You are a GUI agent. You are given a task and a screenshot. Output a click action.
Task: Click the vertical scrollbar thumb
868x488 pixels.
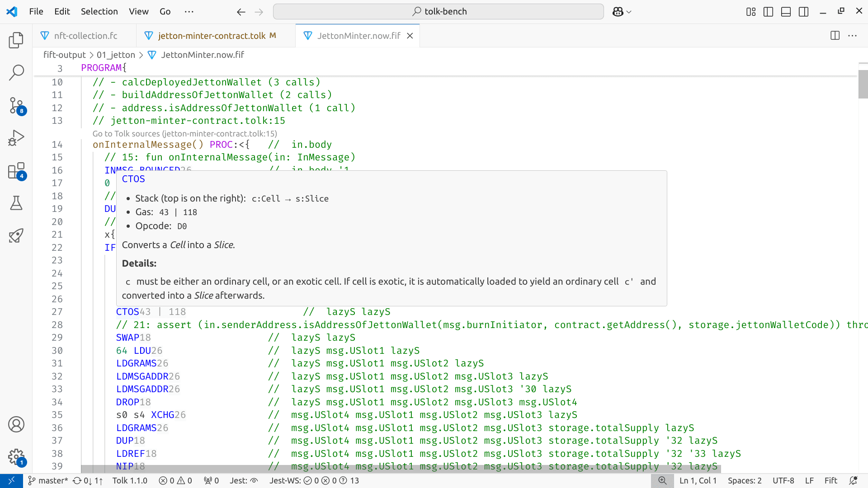(863, 84)
